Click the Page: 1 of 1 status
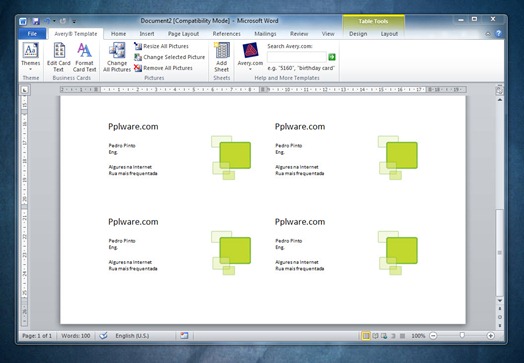Screen dimensions: 524x363 [37, 336]
